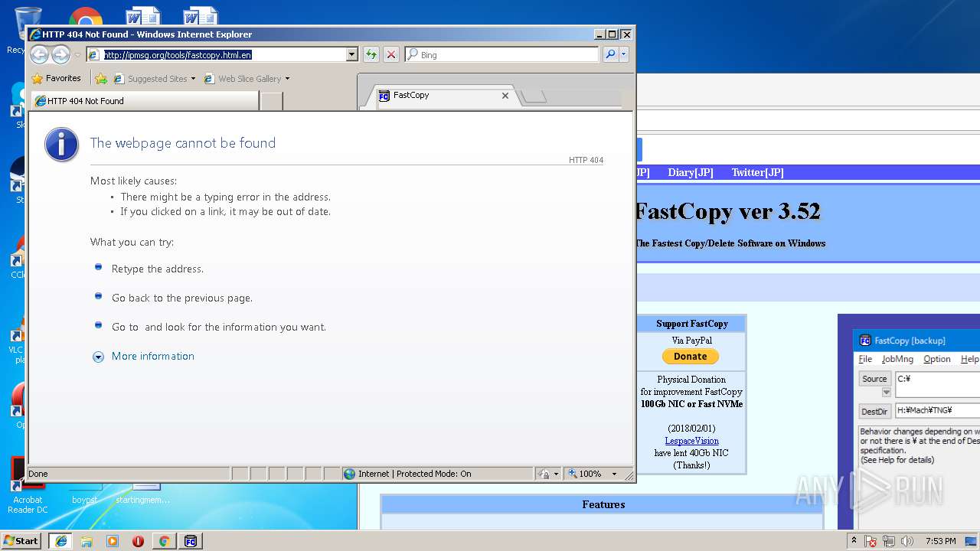
Task: Select startingmem desktop file icon
Action: 142,494
